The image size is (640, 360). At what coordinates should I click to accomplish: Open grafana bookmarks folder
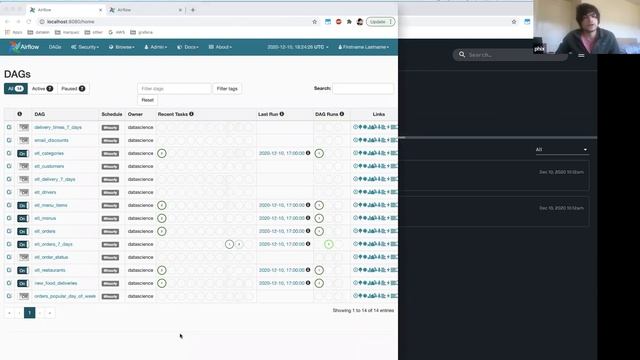[x=142, y=32]
